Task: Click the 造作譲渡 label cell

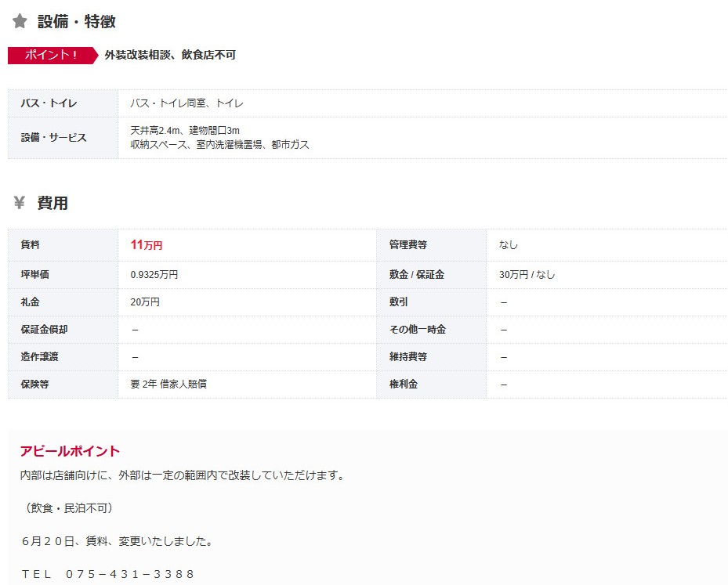Action: 39,357
